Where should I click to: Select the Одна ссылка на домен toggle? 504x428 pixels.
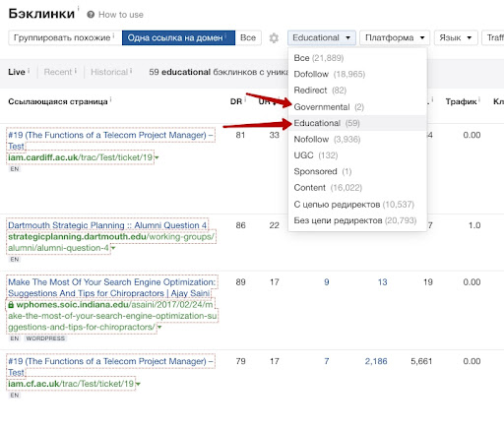[178, 37]
